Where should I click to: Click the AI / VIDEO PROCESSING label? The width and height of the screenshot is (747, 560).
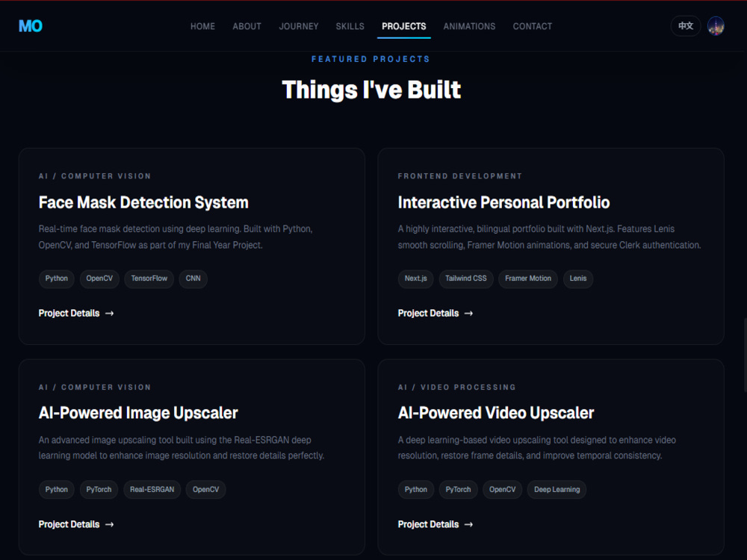[457, 387]
